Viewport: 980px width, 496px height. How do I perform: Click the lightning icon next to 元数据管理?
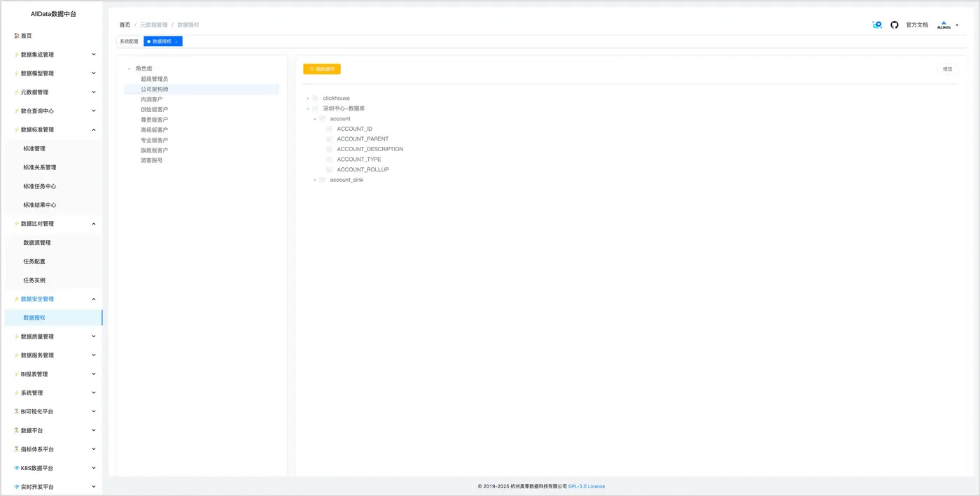pyautogui.click(x=17, y=92)
